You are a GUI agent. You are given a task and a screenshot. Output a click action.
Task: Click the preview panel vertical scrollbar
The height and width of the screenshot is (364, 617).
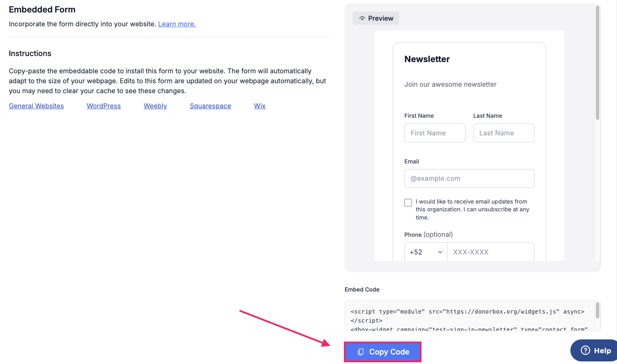point(598,63)
